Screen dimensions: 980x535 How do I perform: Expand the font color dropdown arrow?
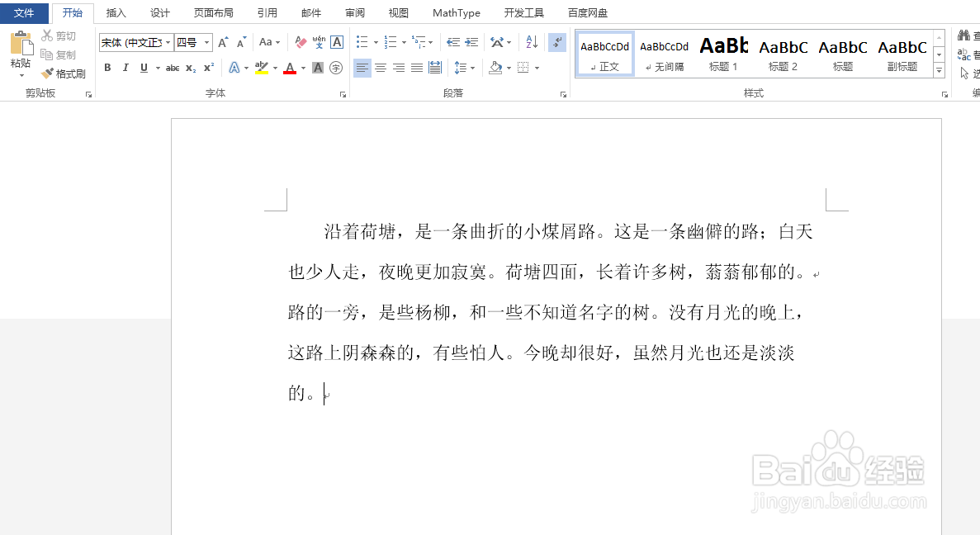[302, 68]
